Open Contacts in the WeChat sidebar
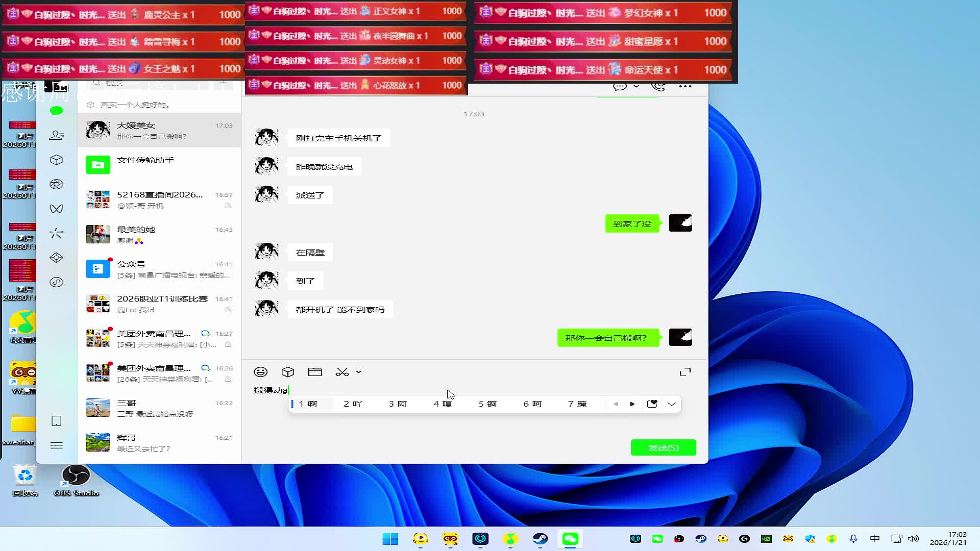 [56, 135]
